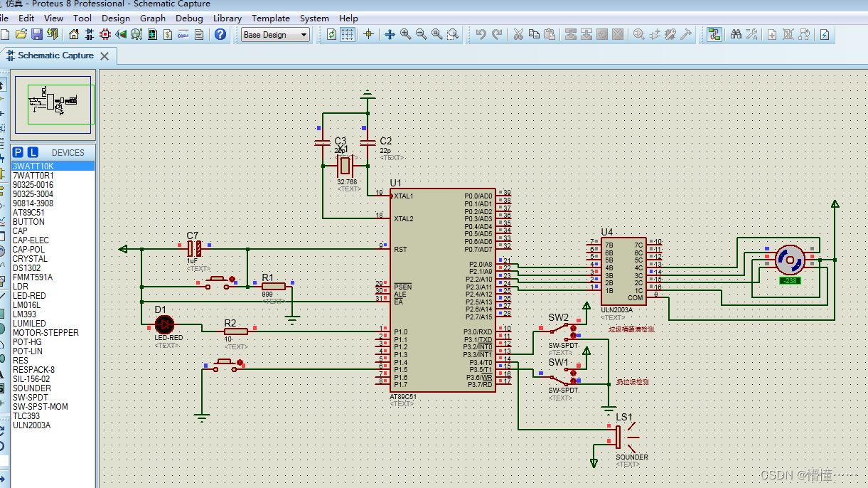Zoom out with the magnifier minus
Viewport: 868px width, 488px height.
(421, 34)
